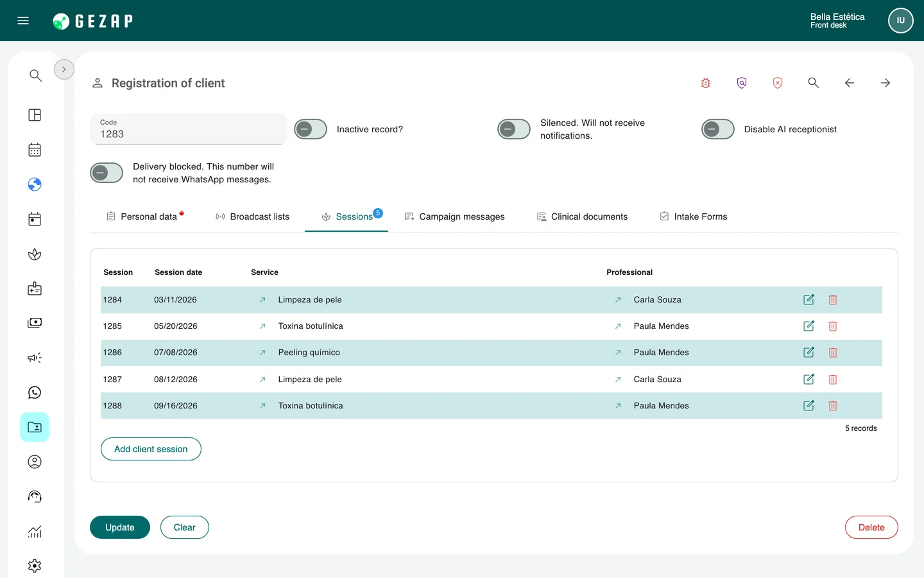924x578 pixels.
Task: Edit session 1284
Action: click(x=809, y=300)
